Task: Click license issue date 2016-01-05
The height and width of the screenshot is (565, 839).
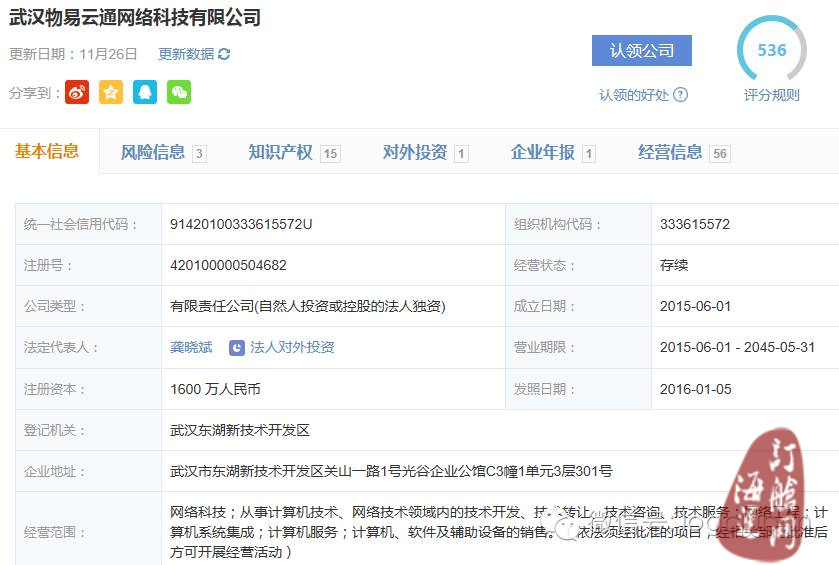Action: click(695, 389)
